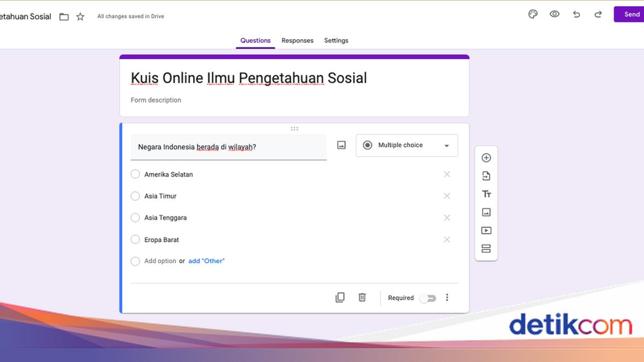Add video from the side toolbar
Screen dimensions: 644x362
pyautogui.click(x=486, y=230)
